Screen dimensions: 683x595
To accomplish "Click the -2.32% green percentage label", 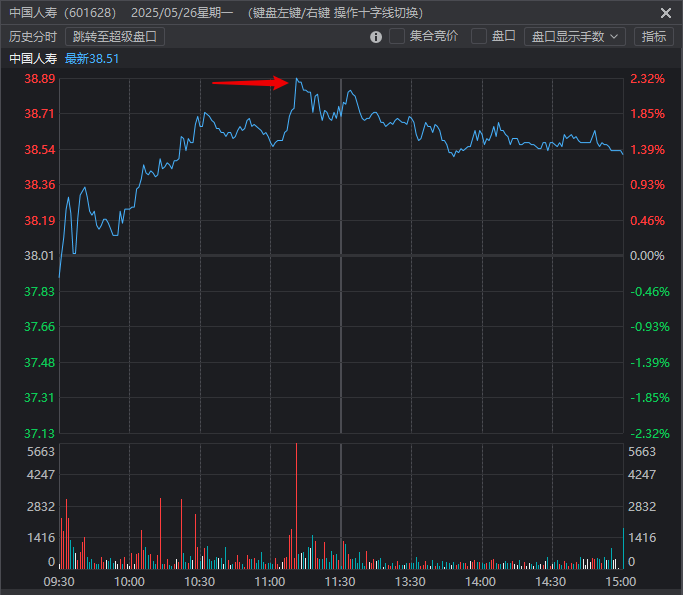I will point(649,433).
